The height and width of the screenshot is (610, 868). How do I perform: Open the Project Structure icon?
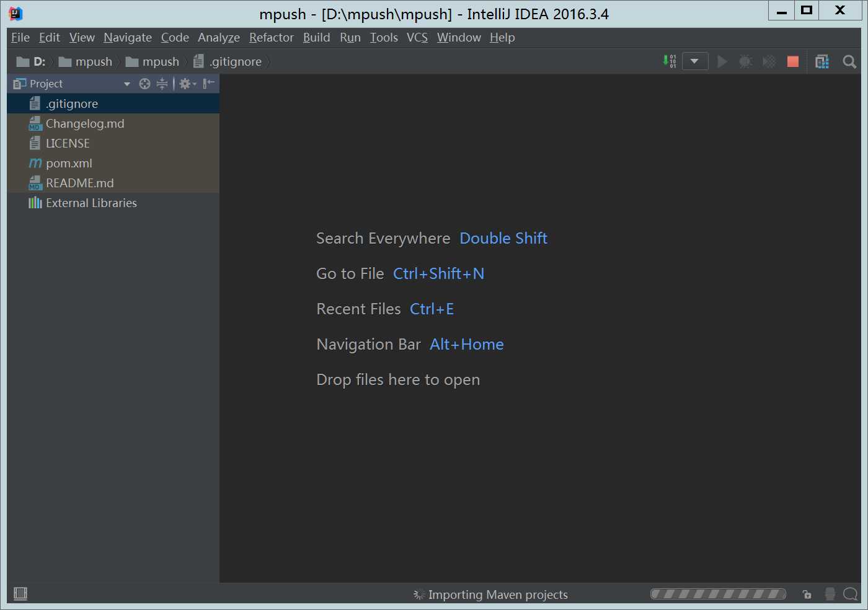pos(822,61)
